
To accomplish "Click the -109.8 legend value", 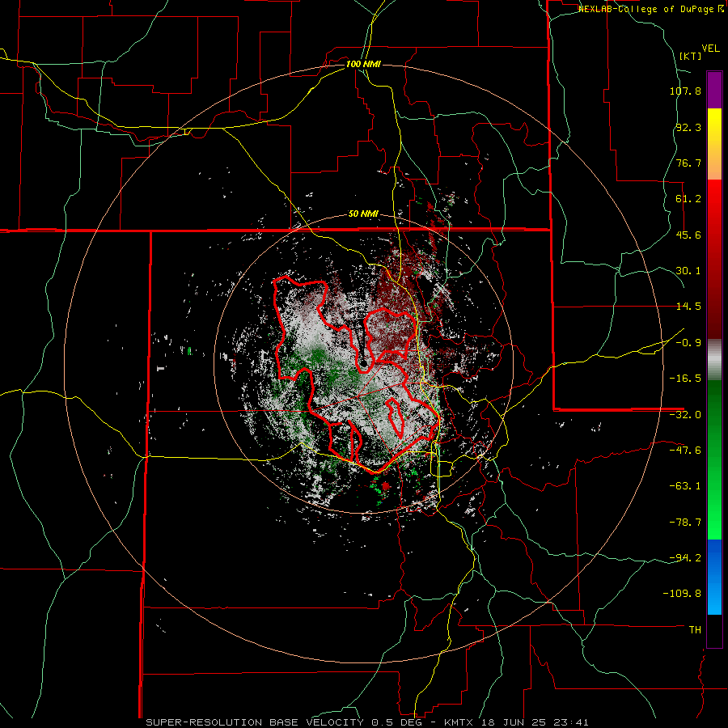I will coord(683,594).
